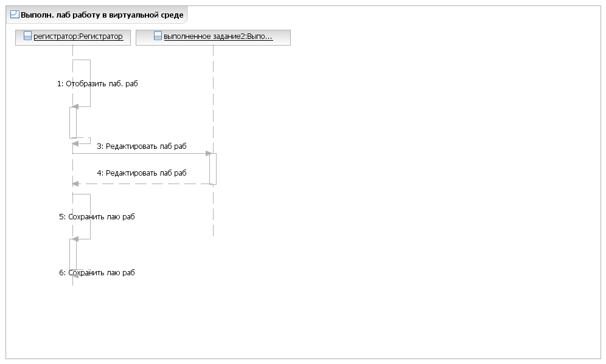Click the arrowhead of message 3 at выполненное задание2
The width and height of the screenshot is (606, 364).
coord(209,153)
